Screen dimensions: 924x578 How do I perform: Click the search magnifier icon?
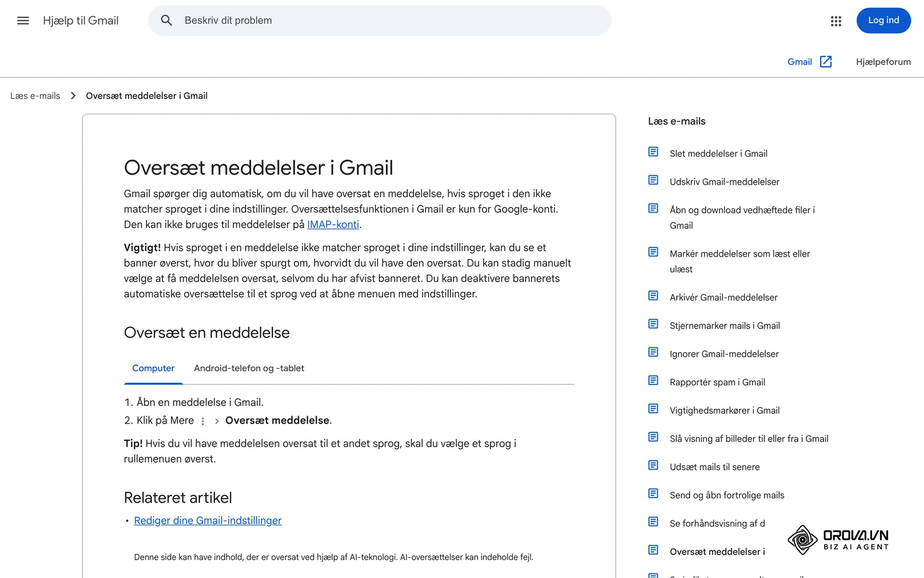[166, 21]
